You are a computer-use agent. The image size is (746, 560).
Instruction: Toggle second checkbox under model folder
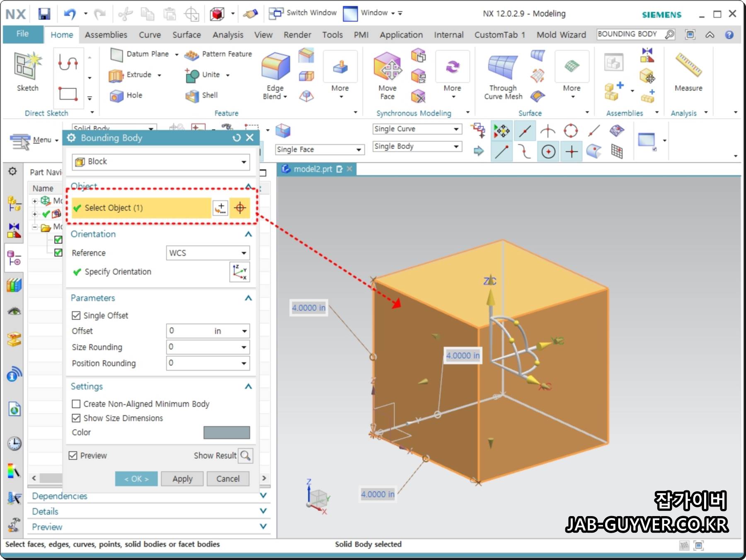pyautogui.click(x=58, y=253)
